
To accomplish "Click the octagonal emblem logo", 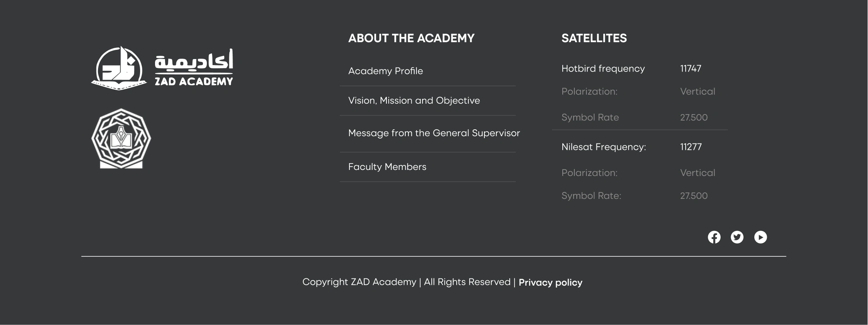I will [x=121, y=139].
